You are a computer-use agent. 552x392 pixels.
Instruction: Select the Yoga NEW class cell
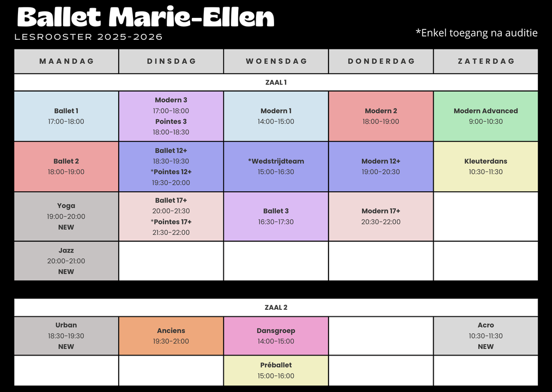66,216
